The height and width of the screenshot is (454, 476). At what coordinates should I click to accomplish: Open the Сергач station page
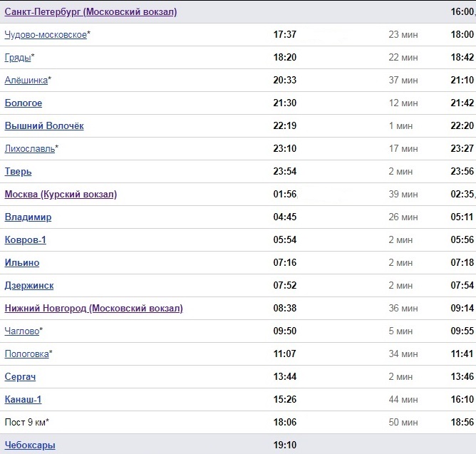tap(20, 377)
